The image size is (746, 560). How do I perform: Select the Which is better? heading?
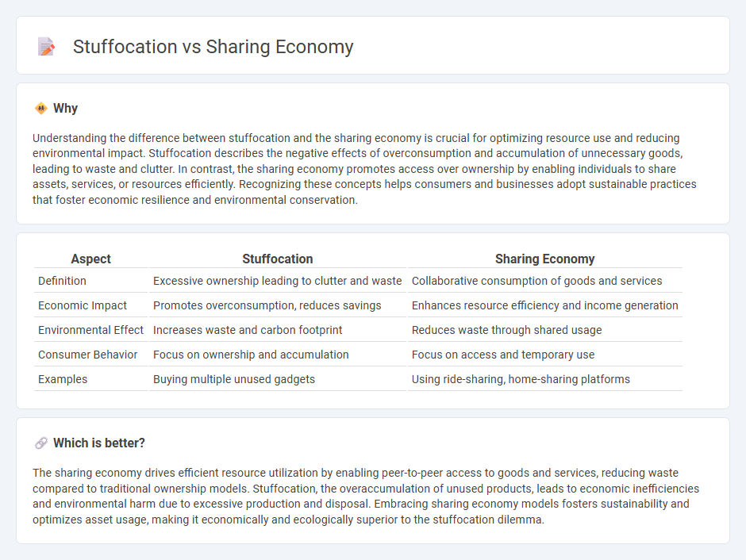99,443
